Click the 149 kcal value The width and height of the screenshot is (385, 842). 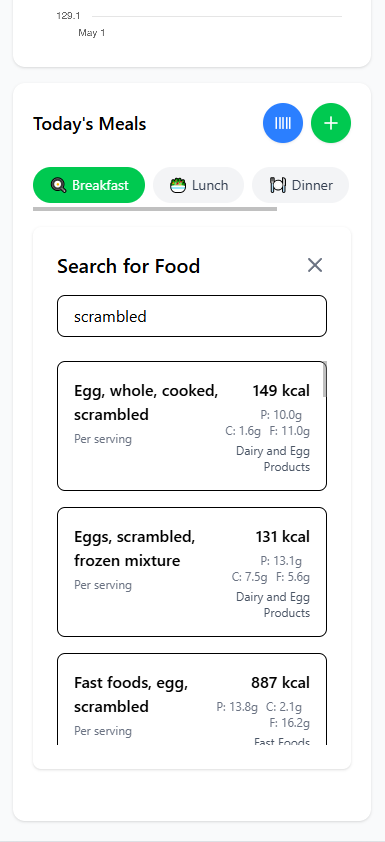(281, 391)
